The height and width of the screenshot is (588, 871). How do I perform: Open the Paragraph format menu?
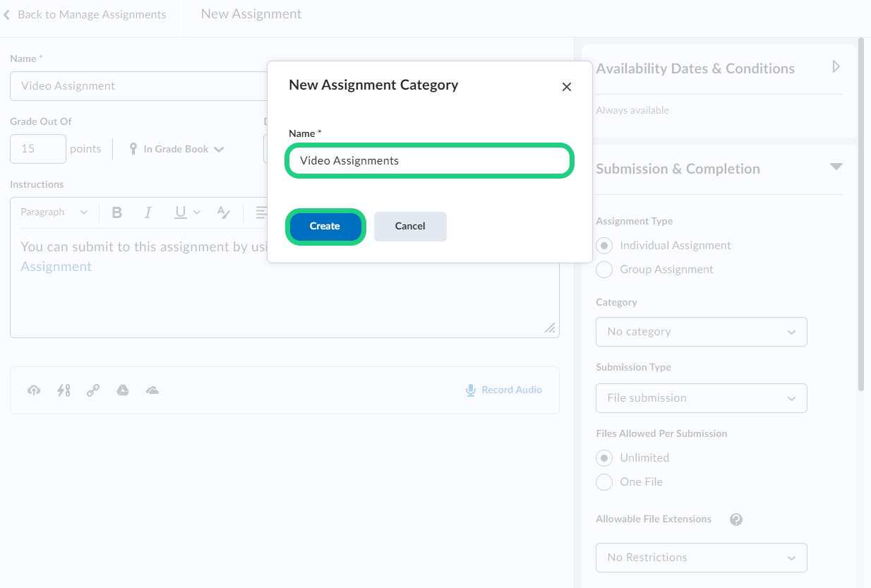pos(54,212)
